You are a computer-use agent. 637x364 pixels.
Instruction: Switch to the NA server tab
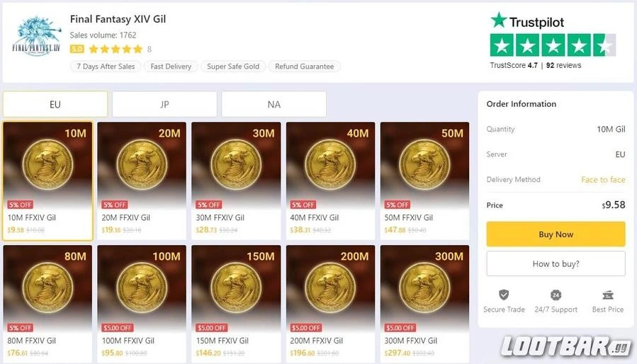point(274,104)
